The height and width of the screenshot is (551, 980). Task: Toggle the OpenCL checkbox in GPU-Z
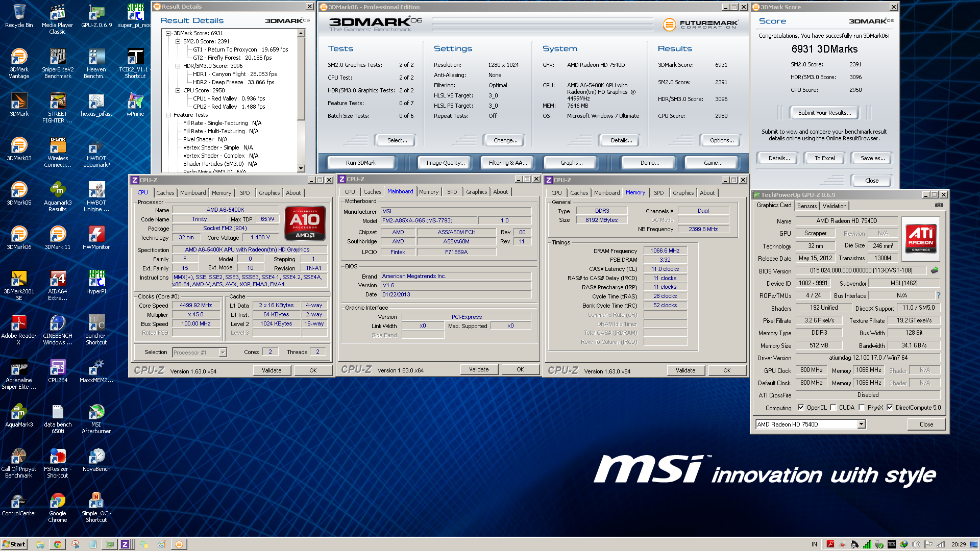[801, 407]
